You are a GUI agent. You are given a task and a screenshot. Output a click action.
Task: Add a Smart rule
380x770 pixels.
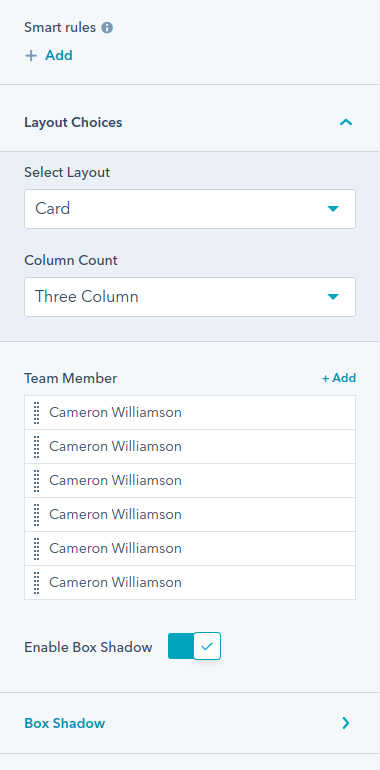(x=58, y=55)
